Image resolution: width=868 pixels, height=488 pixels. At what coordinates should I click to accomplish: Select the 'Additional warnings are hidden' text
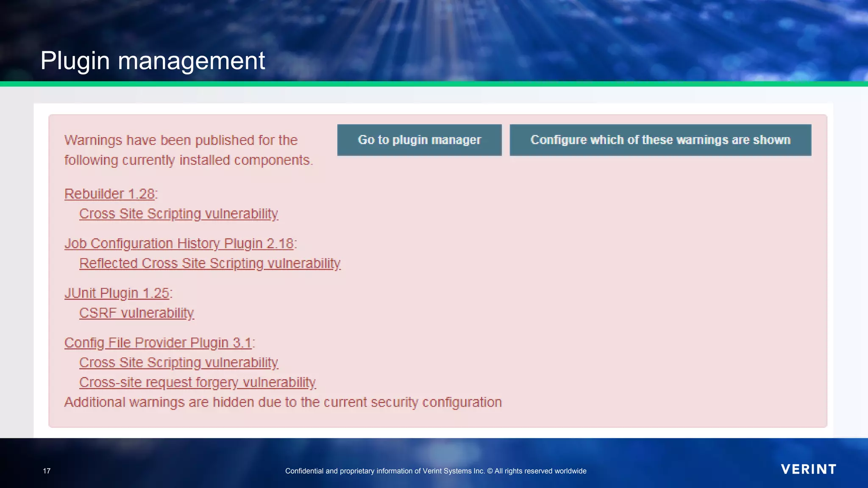(x=283, y=402)
